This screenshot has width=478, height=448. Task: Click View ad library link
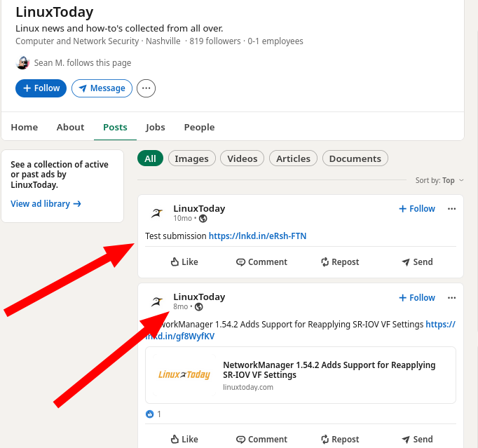pos(46,204)
